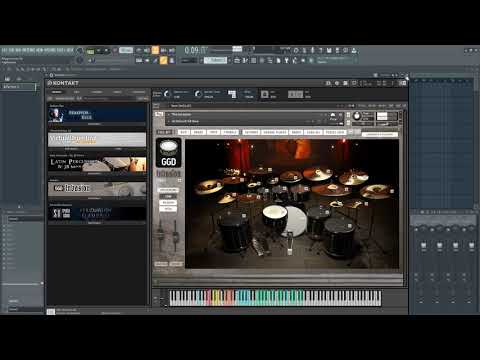The height and width of the screenshot is (360, 480).
Task: Open the pattern selector dropdown
Action: pyautogui.click(x=215, y=60)
